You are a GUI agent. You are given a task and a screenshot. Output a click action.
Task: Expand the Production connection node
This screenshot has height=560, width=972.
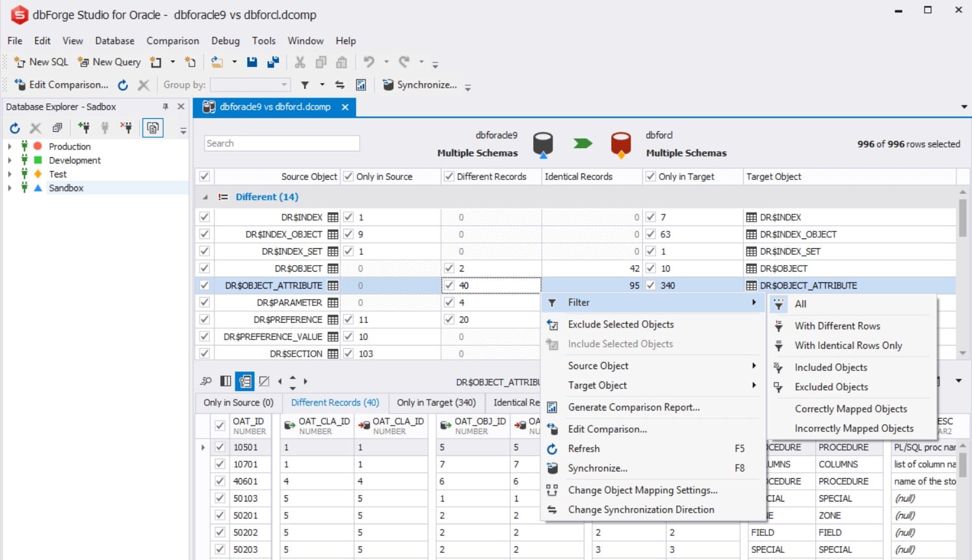(x=9, y=146)
